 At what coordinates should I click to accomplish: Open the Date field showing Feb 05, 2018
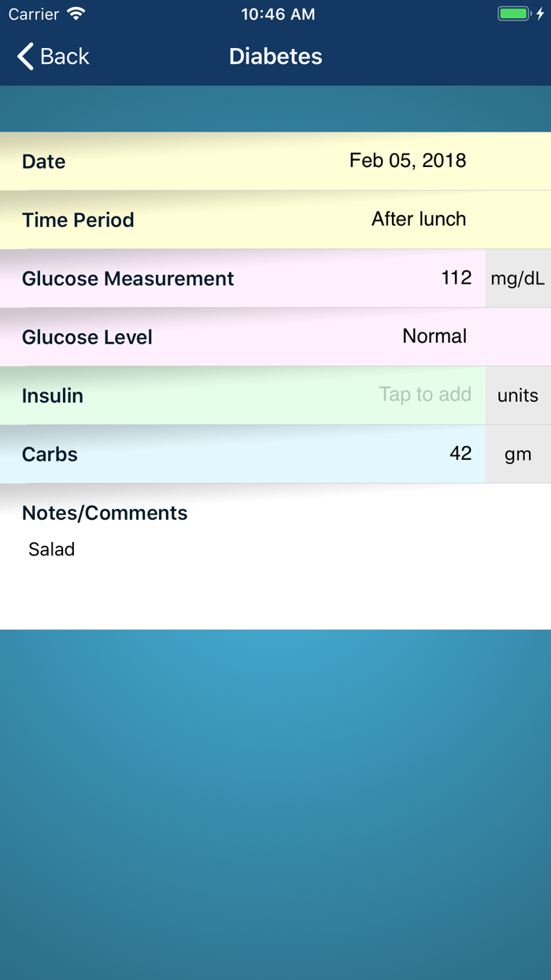[x=408, y=161]
